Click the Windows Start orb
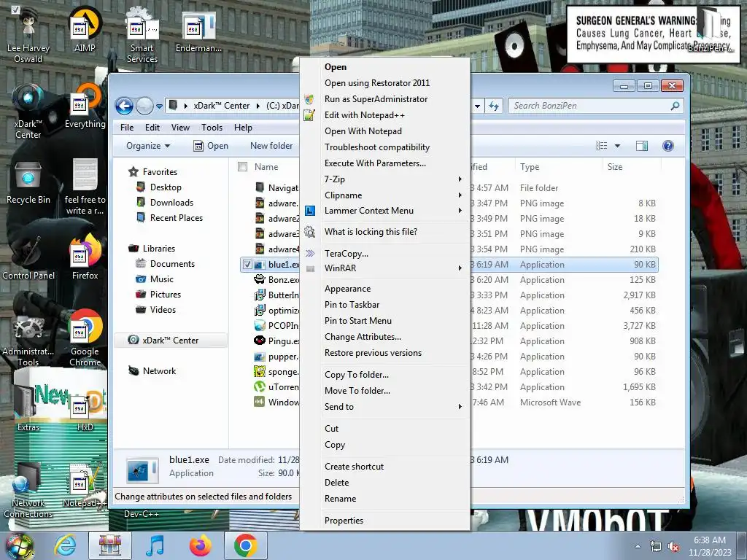The height and width of the screenshot is (560, 747). [x=19, y=545]
